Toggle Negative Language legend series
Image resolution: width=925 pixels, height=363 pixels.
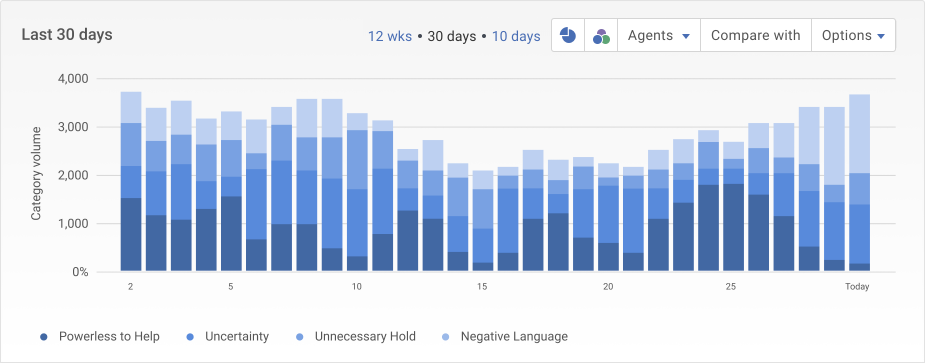(504, 337)
